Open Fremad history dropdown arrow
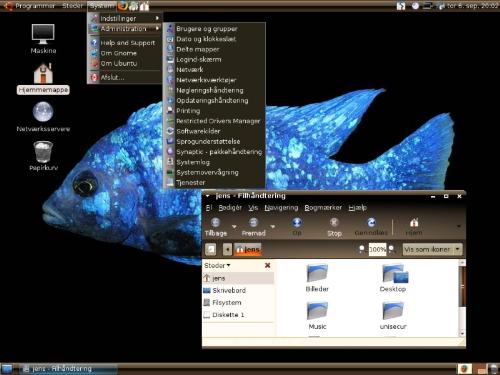 tap(273, 227)
